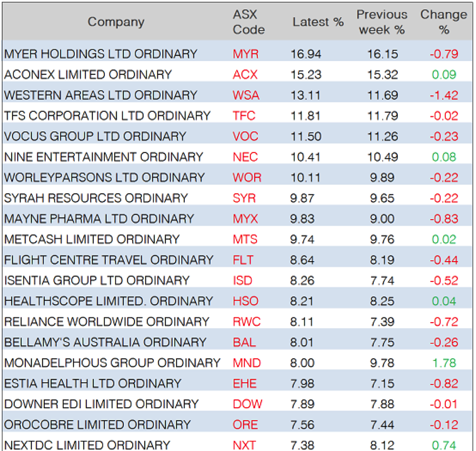This screenshot has width=476, height=451.
Task: Select the Monadelphous Group change value 1.78
Action: pos(444,363)
